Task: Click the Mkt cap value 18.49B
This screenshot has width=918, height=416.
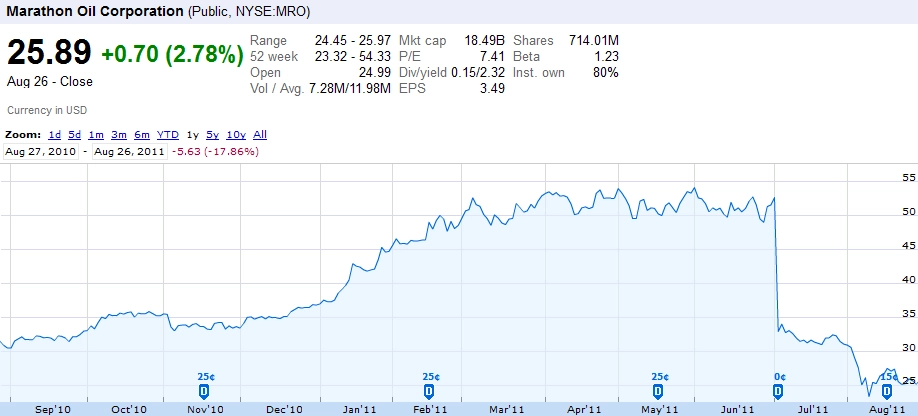Action: [x=485, y=40]
